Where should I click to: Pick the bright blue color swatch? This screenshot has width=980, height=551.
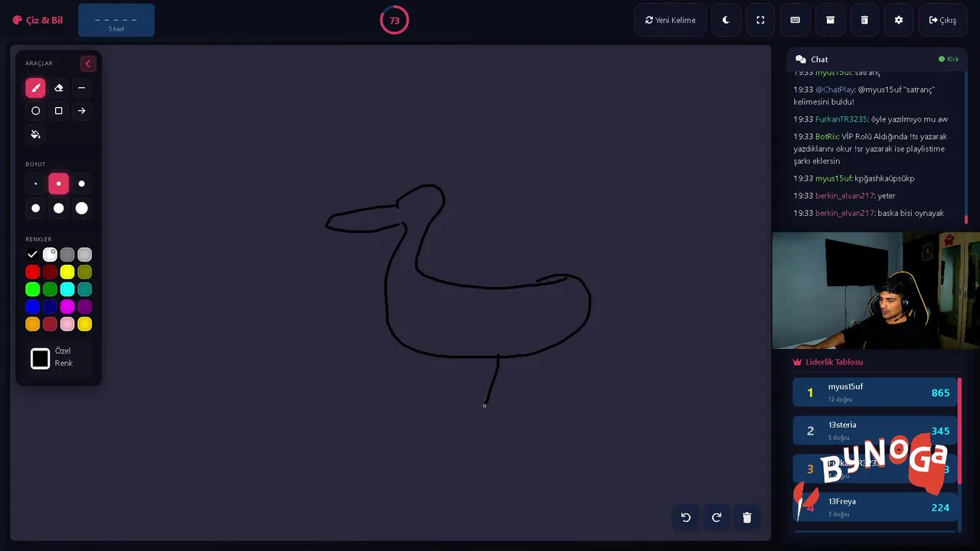click(32, 307)
